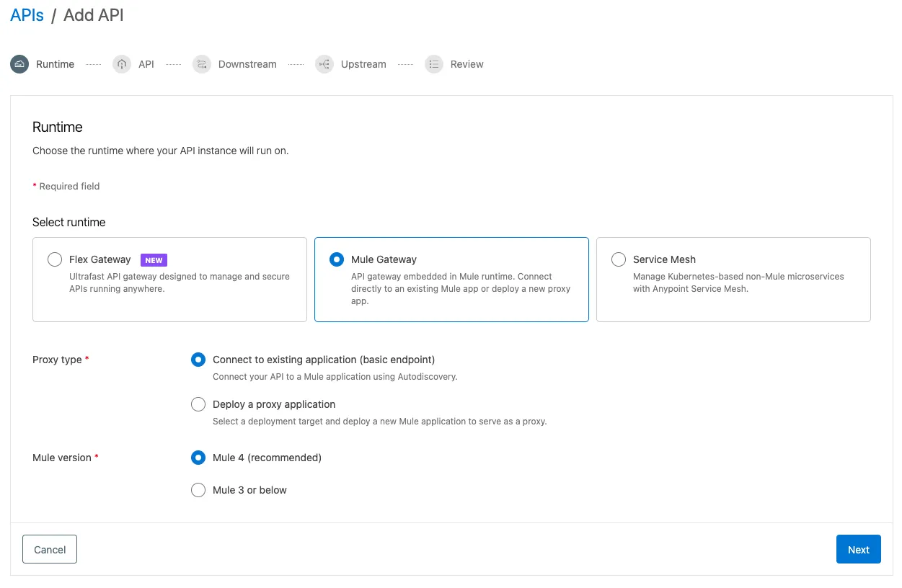Click the 'Mule Gateway' card title

384,259
